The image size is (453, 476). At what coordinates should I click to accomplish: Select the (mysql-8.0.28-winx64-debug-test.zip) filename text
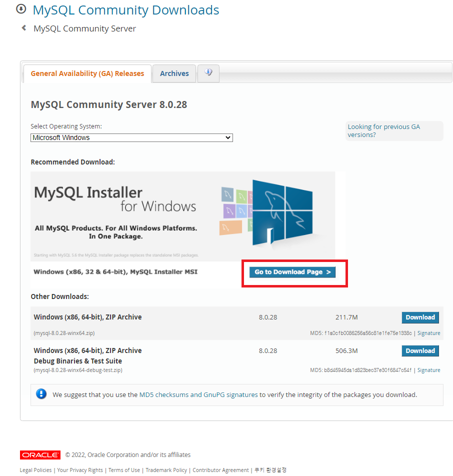click(x=78, y=370)
